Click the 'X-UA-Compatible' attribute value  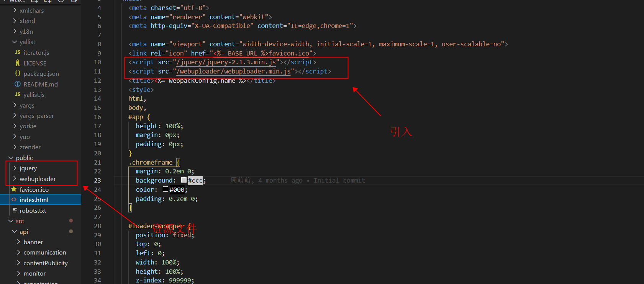coord(222,26)
